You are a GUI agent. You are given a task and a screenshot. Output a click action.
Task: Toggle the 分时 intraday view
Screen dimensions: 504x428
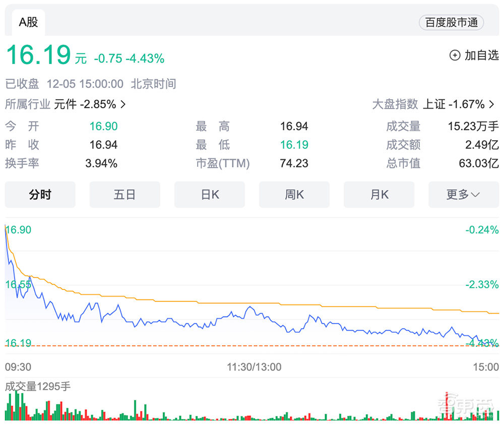pyautogui.click(x=40, y=195)
